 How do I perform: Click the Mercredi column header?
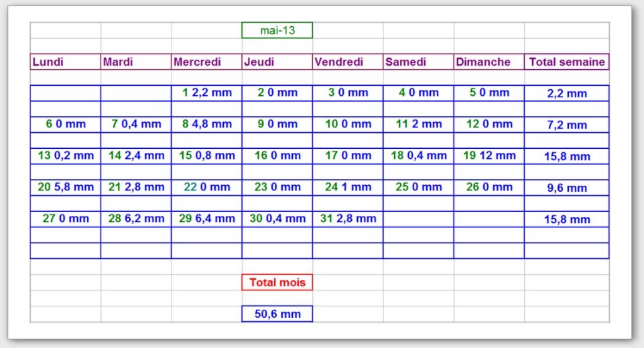point(206,62)
